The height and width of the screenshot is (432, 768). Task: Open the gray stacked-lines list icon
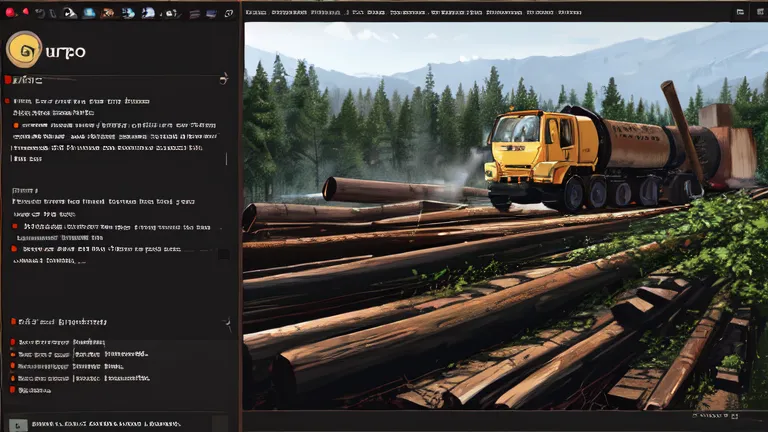(x=194, y=14)
